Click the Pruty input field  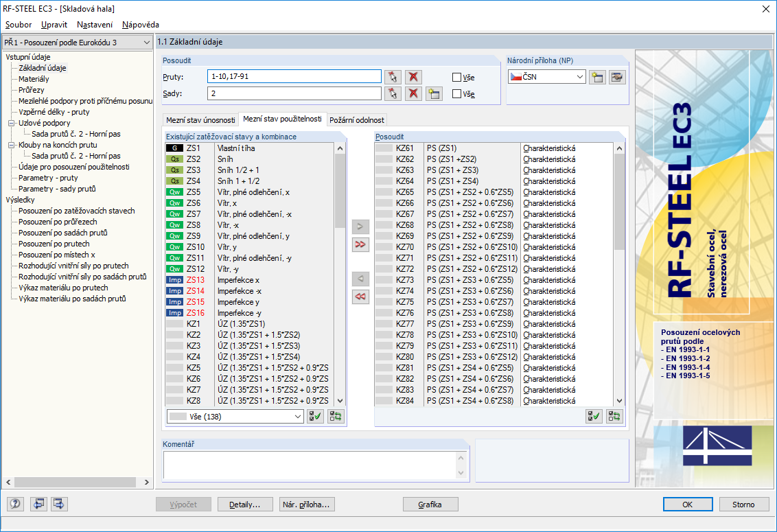click(x=294, y=77)
